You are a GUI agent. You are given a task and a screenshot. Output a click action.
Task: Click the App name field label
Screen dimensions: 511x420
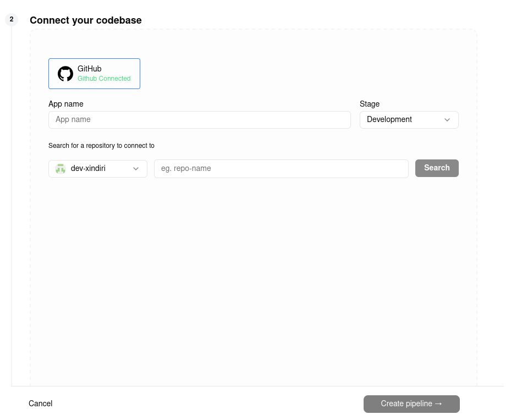point(66,104)
